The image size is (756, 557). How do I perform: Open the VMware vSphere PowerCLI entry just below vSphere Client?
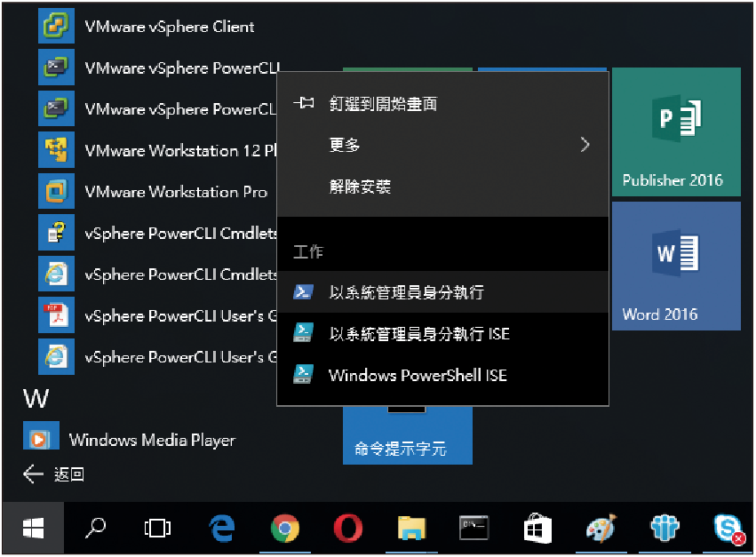click(158, 68)
